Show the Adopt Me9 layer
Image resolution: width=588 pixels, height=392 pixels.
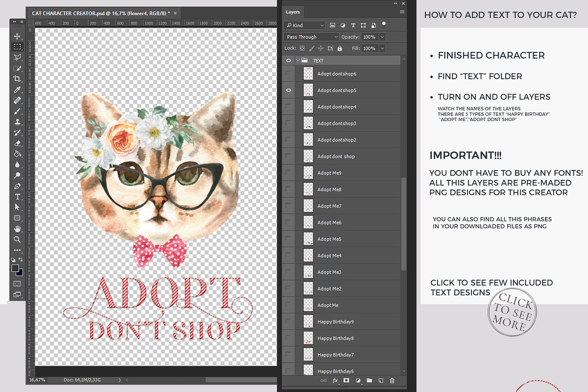(x=289, y=173)
